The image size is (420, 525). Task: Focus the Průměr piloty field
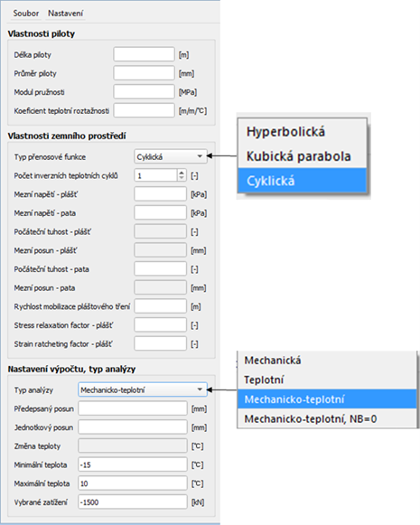pyautogui.click(x=144, y=73)
